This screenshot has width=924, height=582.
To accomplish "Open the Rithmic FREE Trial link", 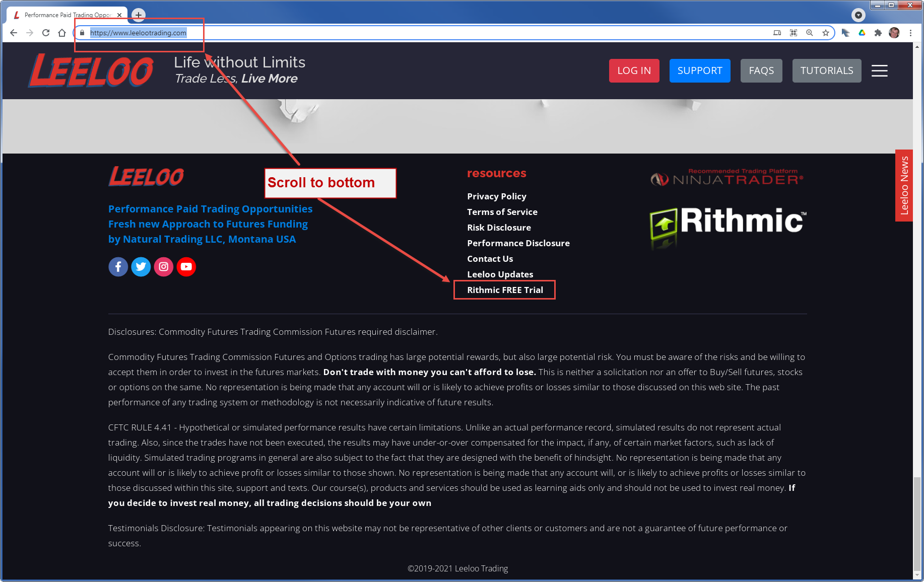I will click(505, 290).
